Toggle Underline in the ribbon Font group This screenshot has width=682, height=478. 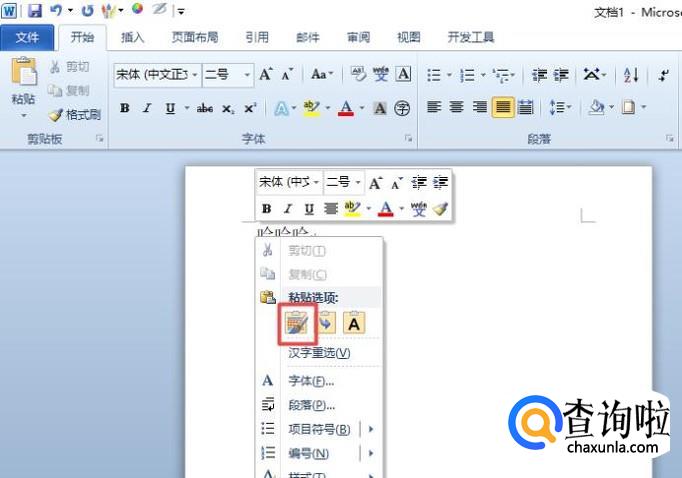[170, 108]
